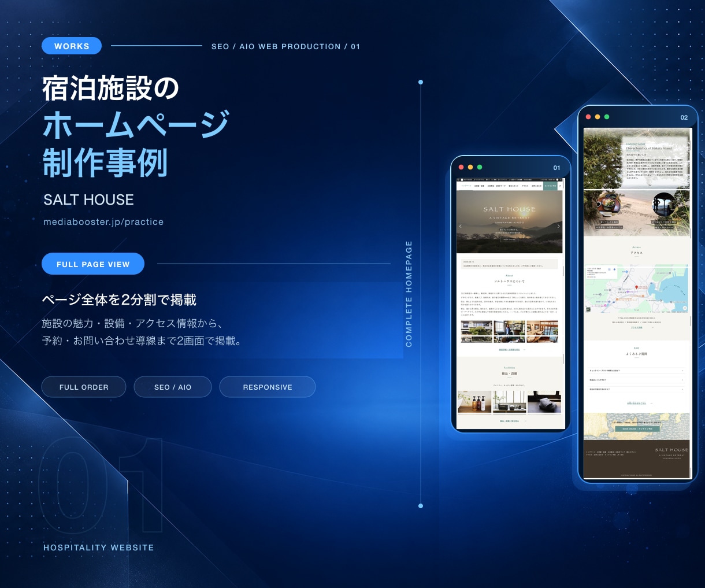Viewport: 705px width, 588px height.
Task: Click next-slide arrow on SALT HOUSE hero
Action: (558, 226)
